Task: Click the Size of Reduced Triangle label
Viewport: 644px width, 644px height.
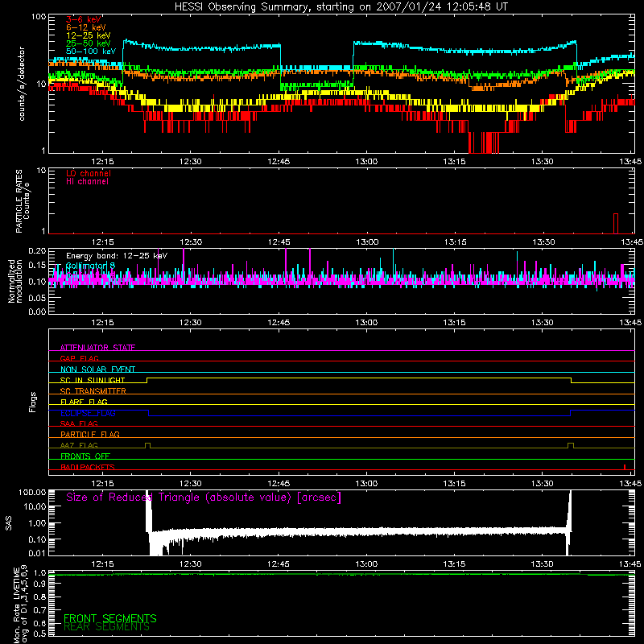Action: [x=204, y=497]
